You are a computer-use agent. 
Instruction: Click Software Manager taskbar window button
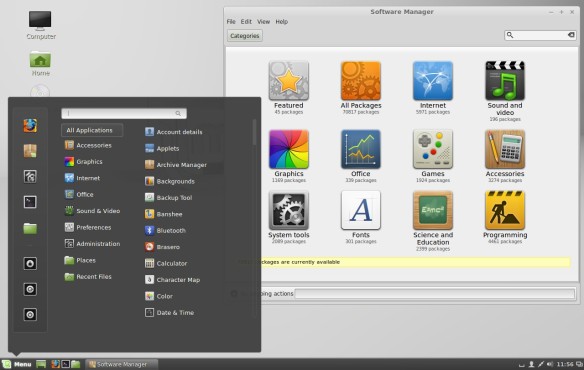coord(122,364)
